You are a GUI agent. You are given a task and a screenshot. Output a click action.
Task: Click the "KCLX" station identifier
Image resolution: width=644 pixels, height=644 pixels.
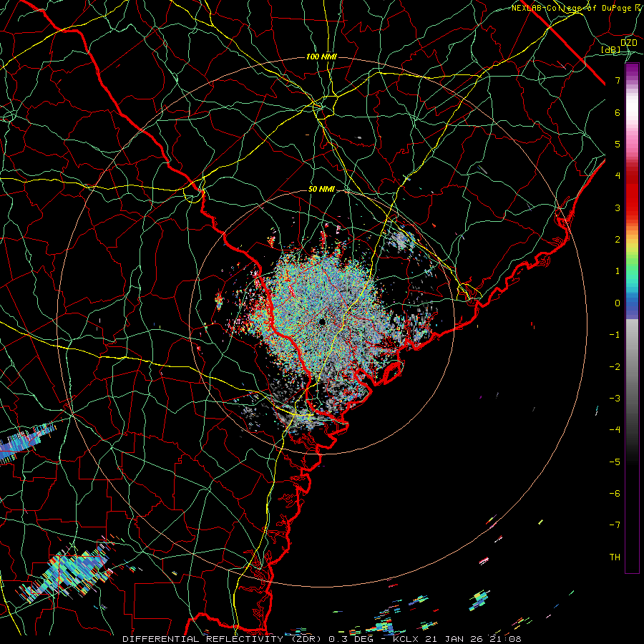(x=406, y=639)
